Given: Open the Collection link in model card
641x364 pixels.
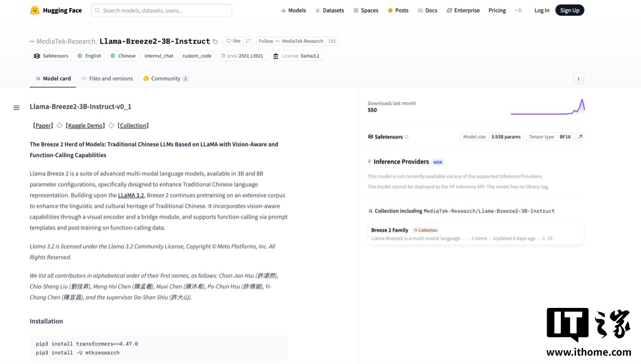Looking at the screenshot, I should point(133,125).
